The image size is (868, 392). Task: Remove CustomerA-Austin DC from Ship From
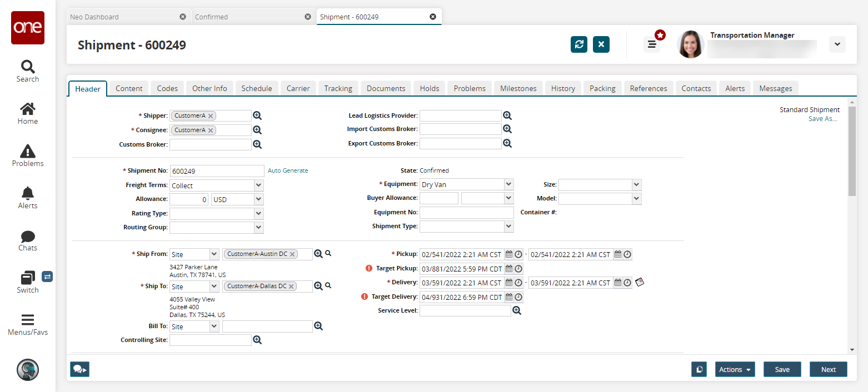point(292,254)
